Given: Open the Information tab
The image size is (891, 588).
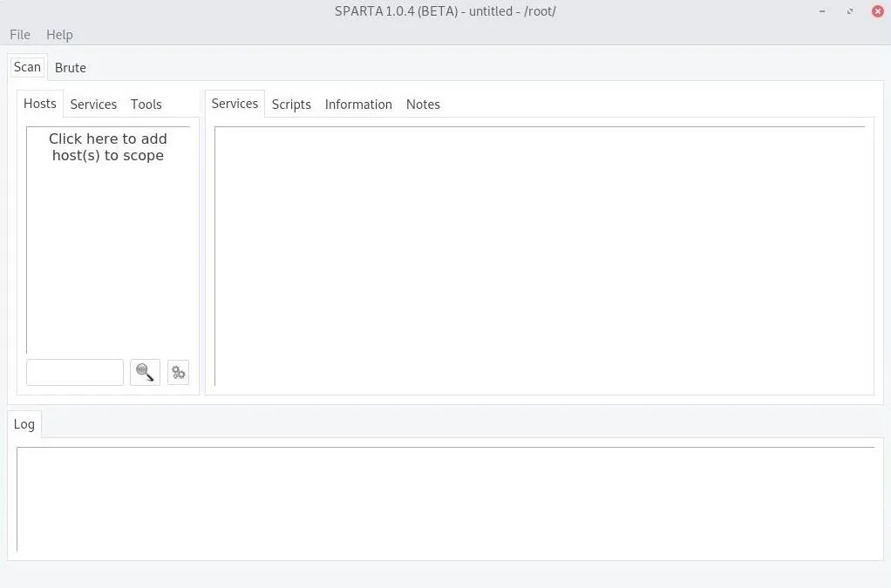Looking at the screenshot, I should click(x=358, y=105).
